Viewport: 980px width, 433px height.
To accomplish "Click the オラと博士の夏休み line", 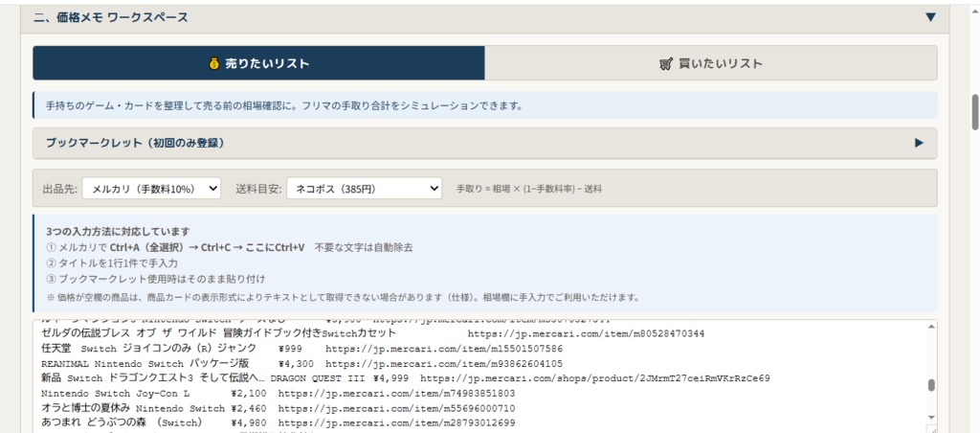I will 278,409.
